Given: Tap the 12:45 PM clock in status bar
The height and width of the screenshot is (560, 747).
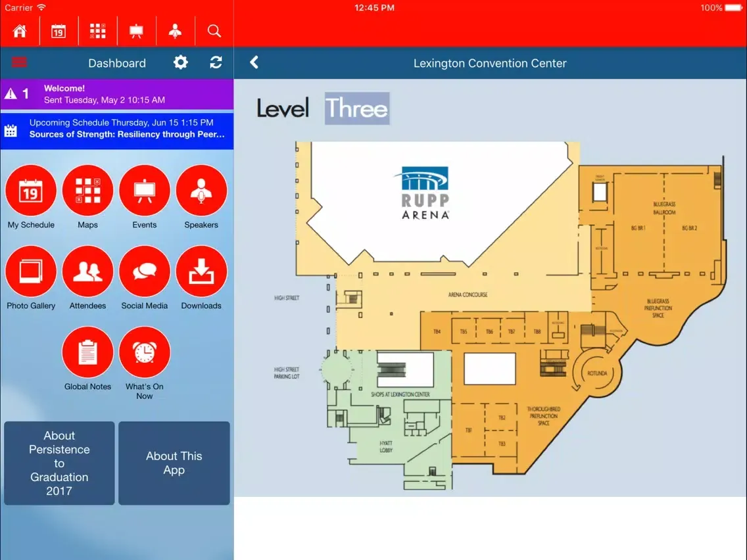Looking at the screenshot, I should pos(374,8).
